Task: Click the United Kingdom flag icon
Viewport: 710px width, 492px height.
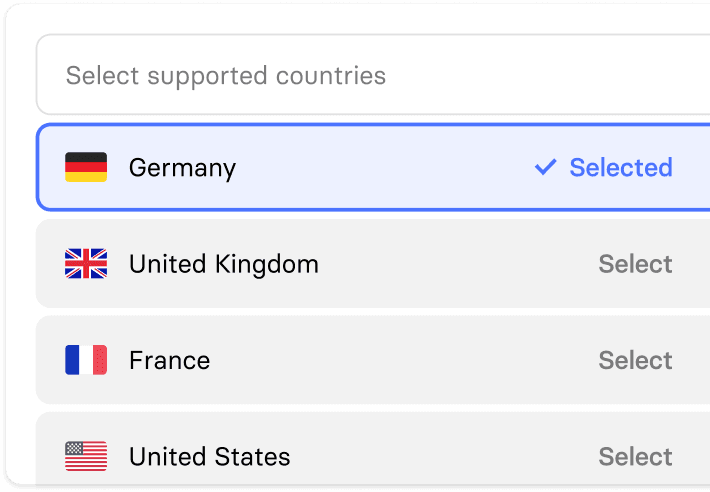Action: [86, 263]
